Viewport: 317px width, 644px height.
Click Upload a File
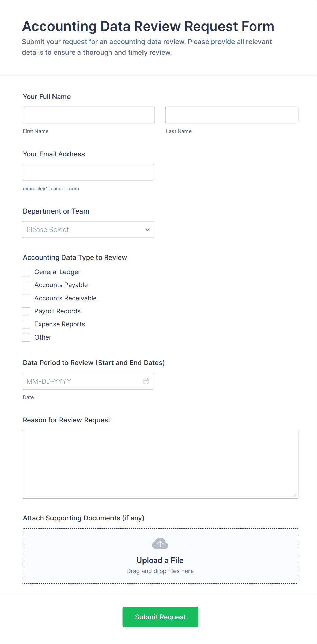[160, 560]
